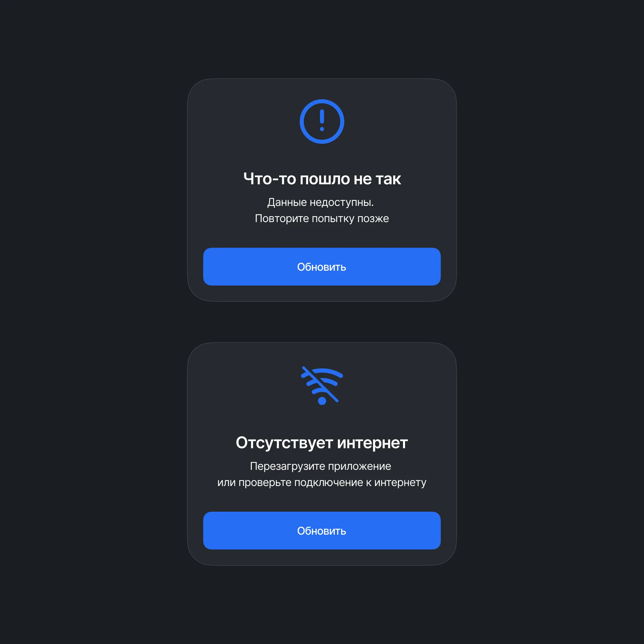This screenshot has height=644, width=644.
Task: Click Обновить under 'Отсутствует интернет'
Action: (x=322, y=531)
